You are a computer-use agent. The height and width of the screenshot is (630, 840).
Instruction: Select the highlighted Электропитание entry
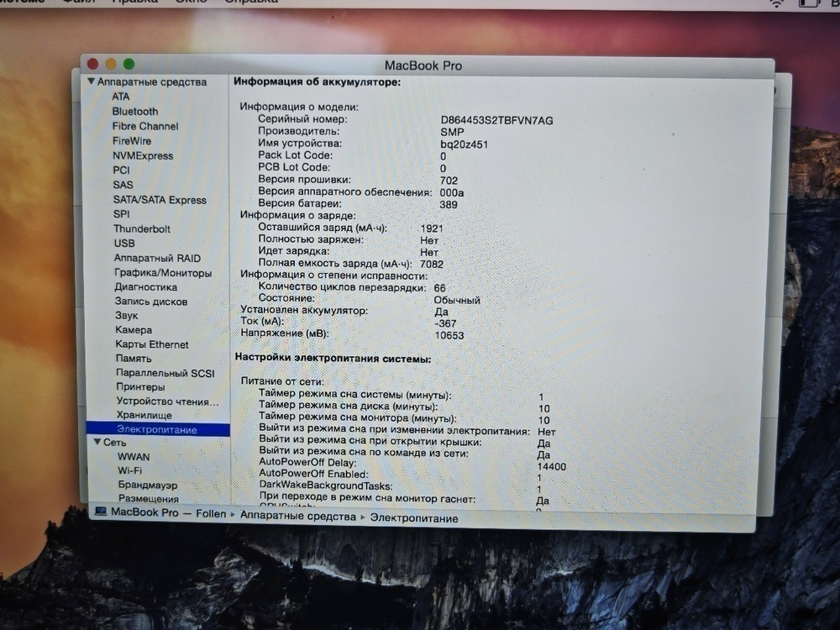point(158,429)
